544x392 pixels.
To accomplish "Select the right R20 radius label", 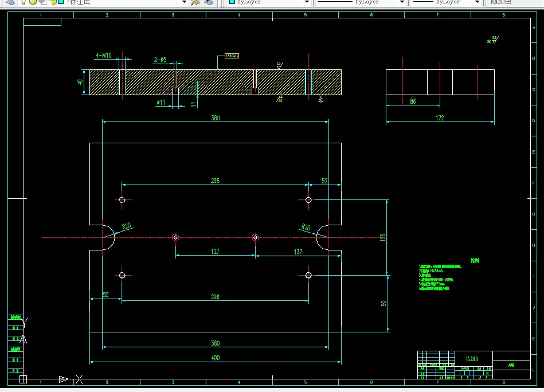I will point(306,227).
